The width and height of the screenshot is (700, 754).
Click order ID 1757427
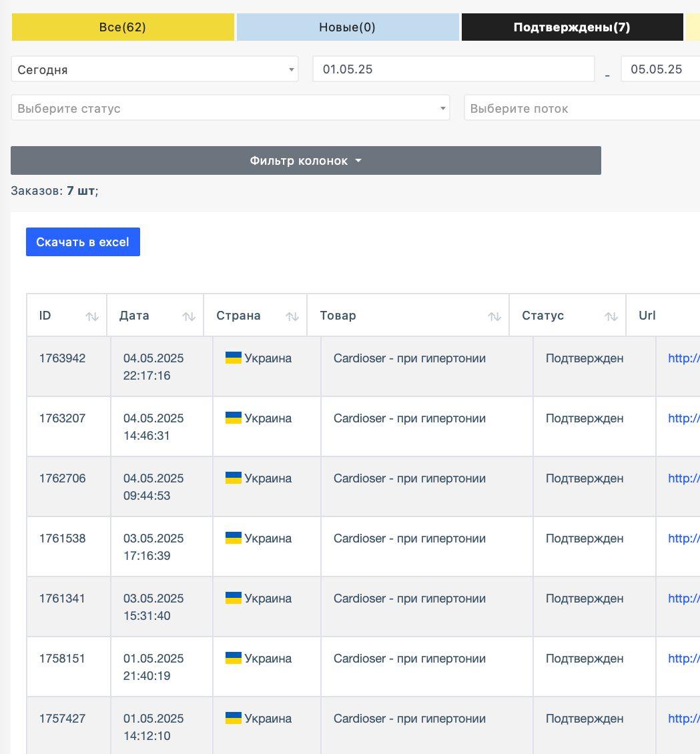pyautogui.click(x=63, y=719)
